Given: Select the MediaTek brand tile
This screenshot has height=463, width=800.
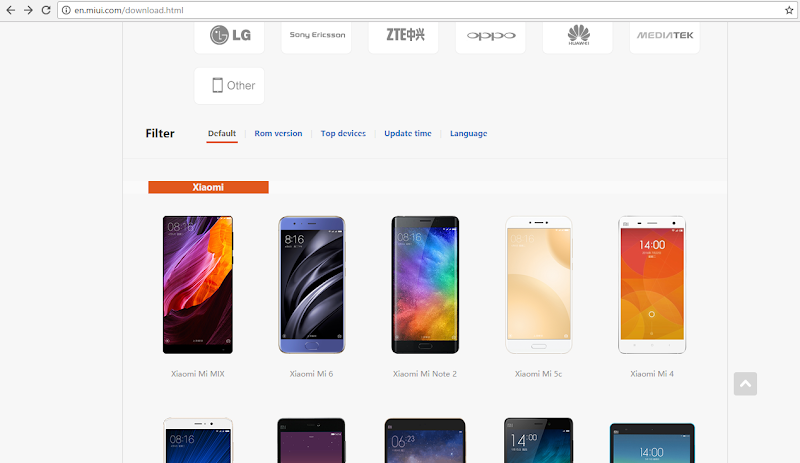Looking at the screenshot, I should click(665, 35).
